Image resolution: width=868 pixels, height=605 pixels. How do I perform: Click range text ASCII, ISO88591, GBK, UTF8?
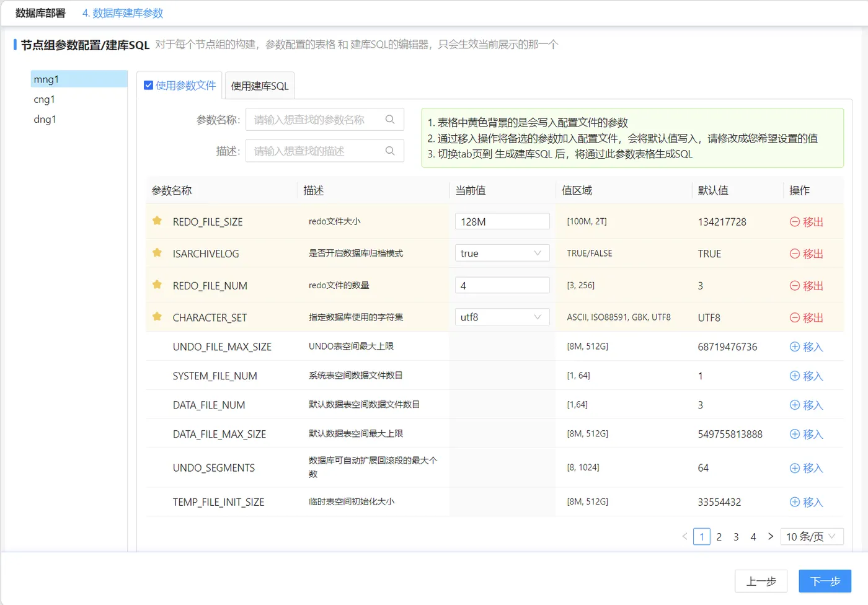coord(619,317)
